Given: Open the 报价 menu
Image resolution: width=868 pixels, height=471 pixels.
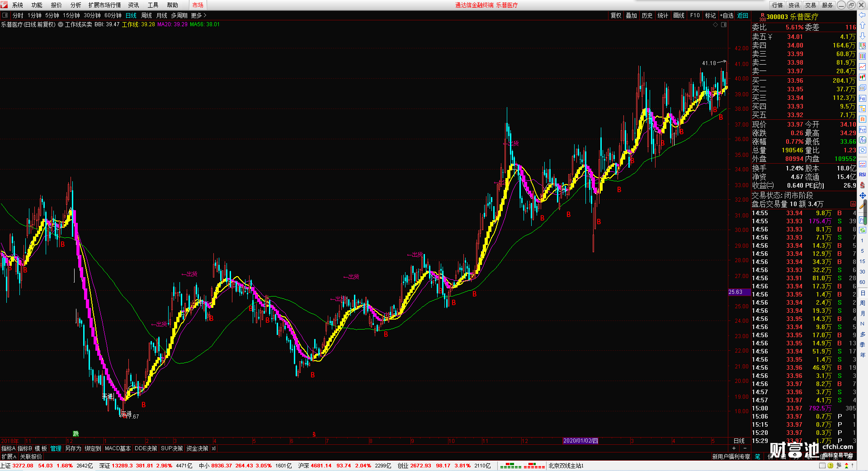Looking at the screenshot, I should (57, 5).
